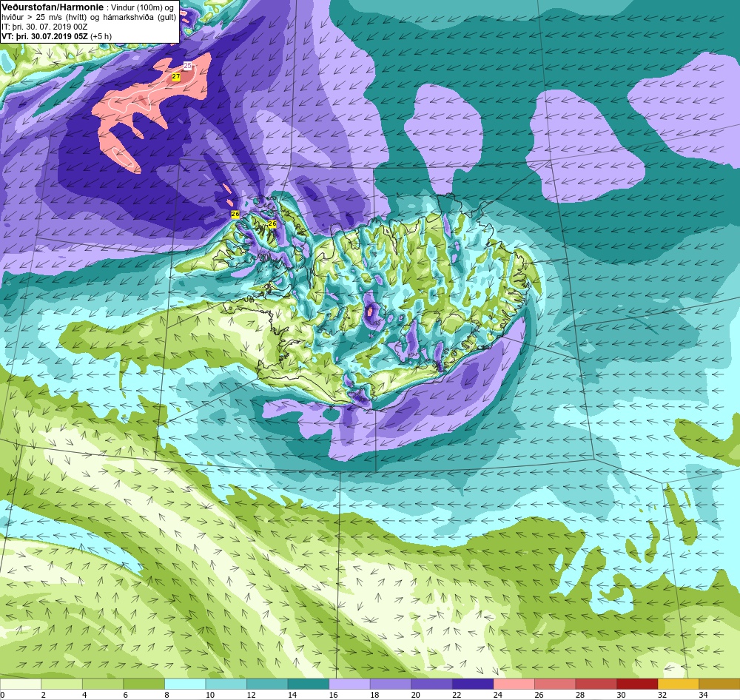Select the salmon 26–28 legend swatch

(554, 684)
